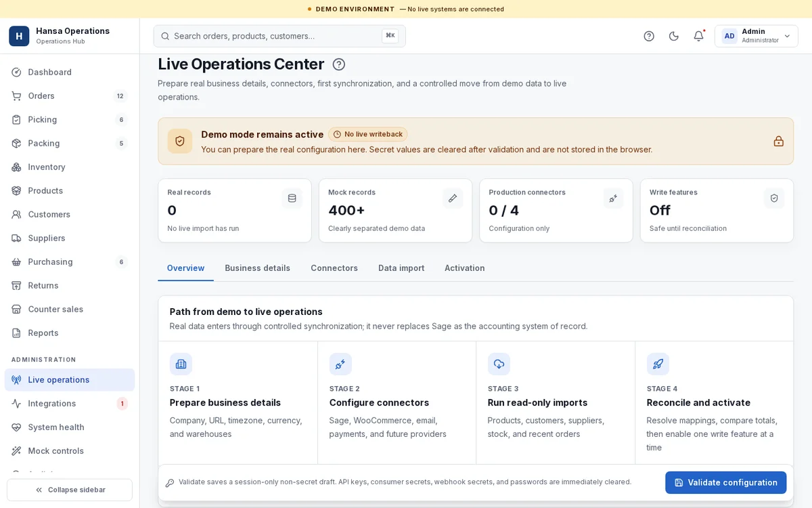Open notifications bell icon

[x=698, y=36]
